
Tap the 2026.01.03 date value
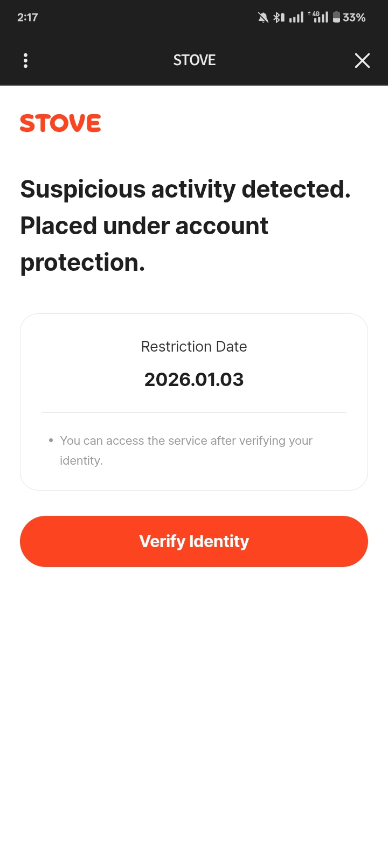[x=194, y=380]
